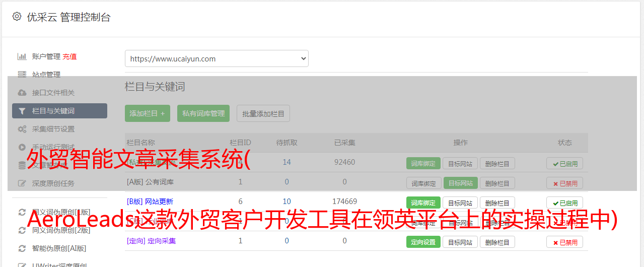Click the 栏目ID value 6

pos(240,202)
